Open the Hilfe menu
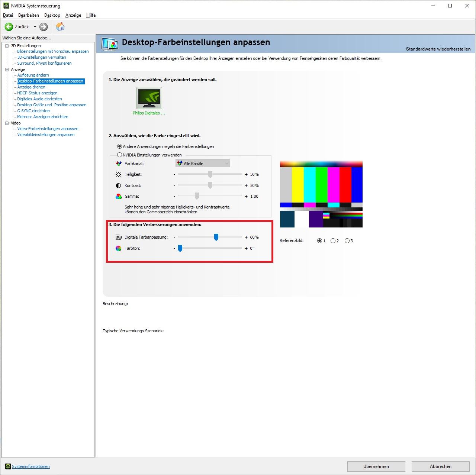This screenshot has height=475, width=476. coord(91,15)
